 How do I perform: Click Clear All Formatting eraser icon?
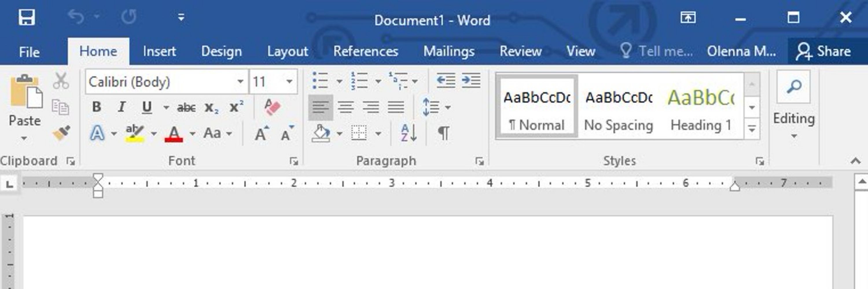point(272,107)
